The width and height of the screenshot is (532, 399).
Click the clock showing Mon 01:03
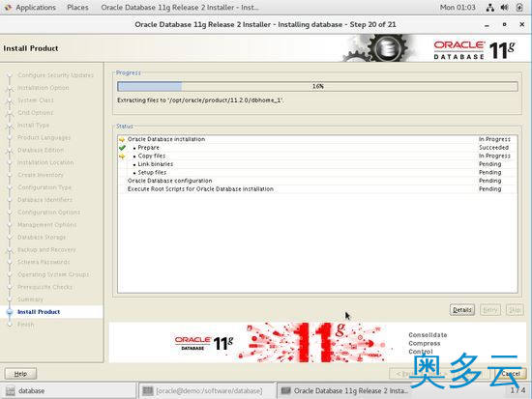(458, 7)
